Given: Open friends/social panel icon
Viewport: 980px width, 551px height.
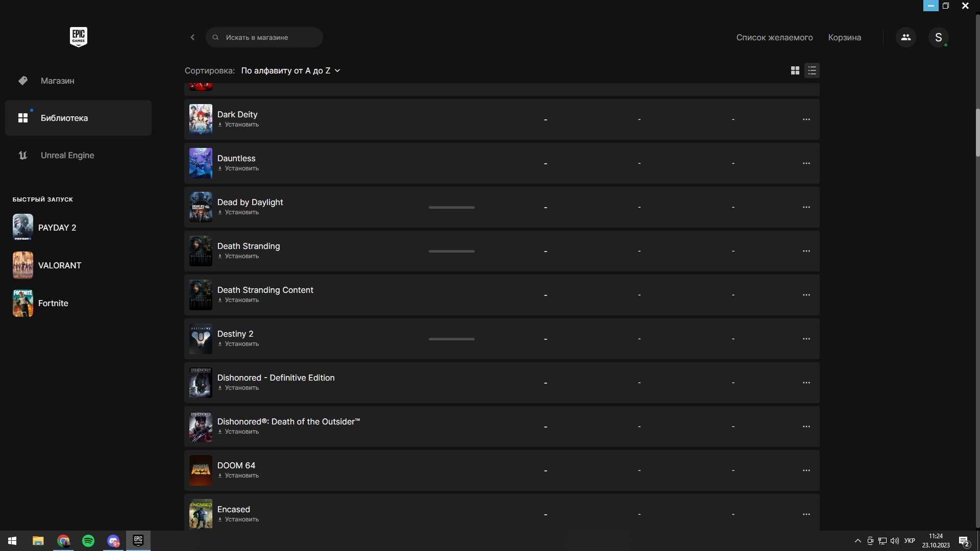Looking at the screenshot, I should [905, 36].
